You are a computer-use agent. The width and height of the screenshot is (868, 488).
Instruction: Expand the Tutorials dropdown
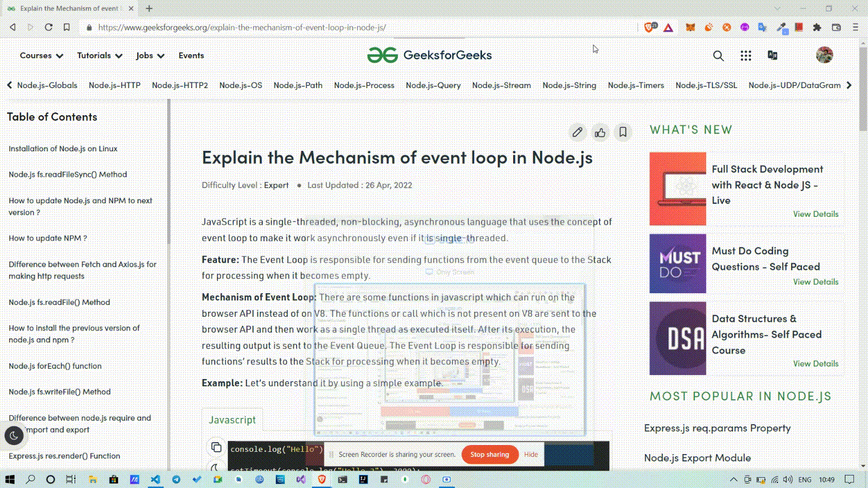point(99,55)
